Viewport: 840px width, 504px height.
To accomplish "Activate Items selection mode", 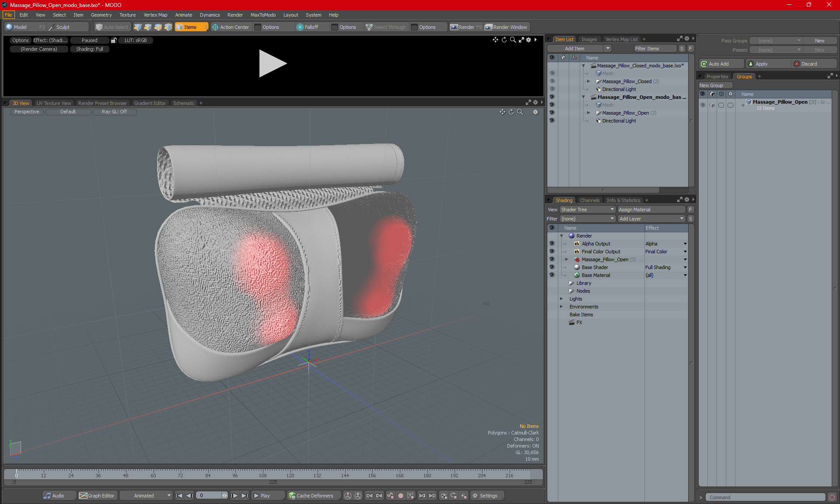I will (x=191, y=27).
